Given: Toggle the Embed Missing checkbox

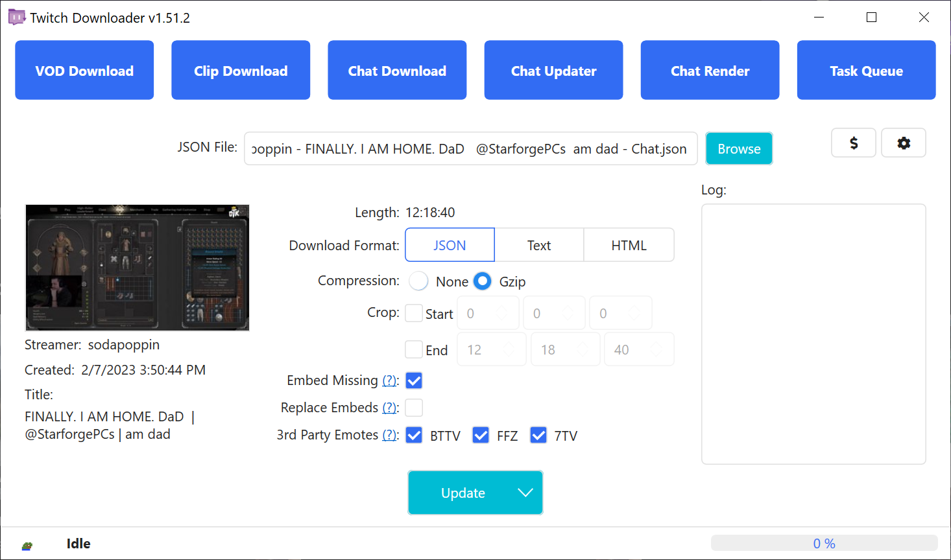Looking at the screenshot, I should pos(414,380).
